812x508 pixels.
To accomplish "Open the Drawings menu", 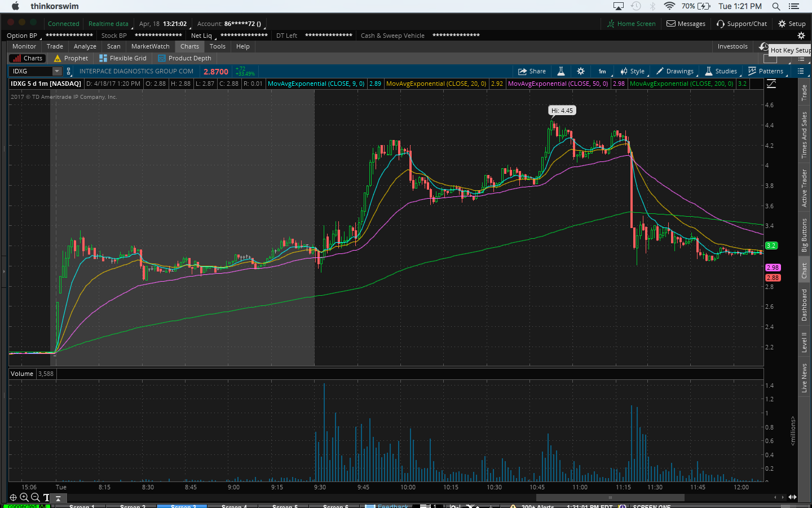I will 675,71.
